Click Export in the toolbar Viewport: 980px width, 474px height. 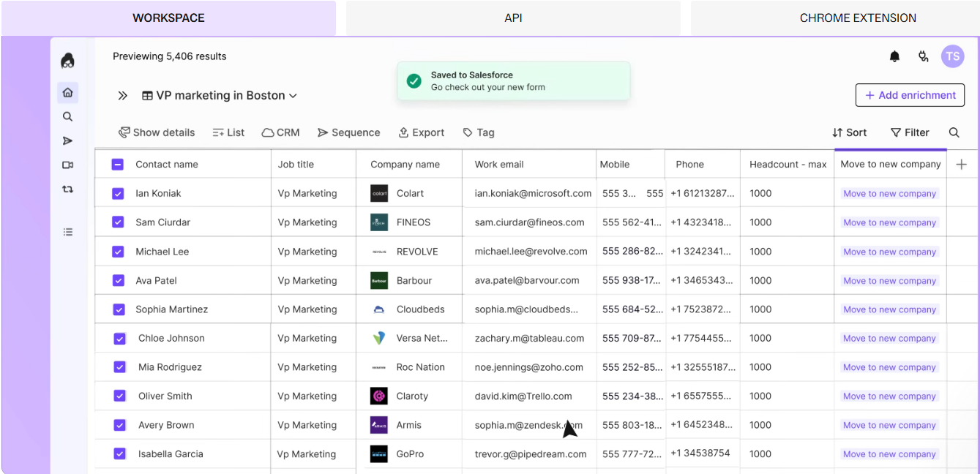pyautogui.click(x=421, y=132)
